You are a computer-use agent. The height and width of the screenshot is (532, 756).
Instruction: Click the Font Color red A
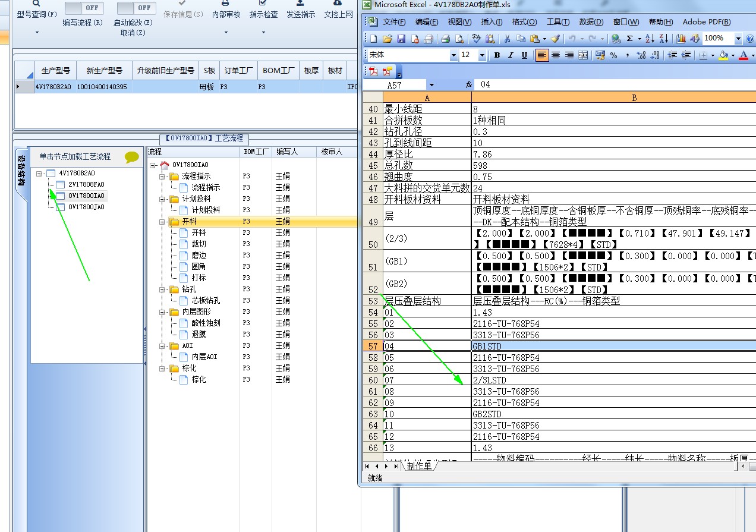tap(743, 55)
